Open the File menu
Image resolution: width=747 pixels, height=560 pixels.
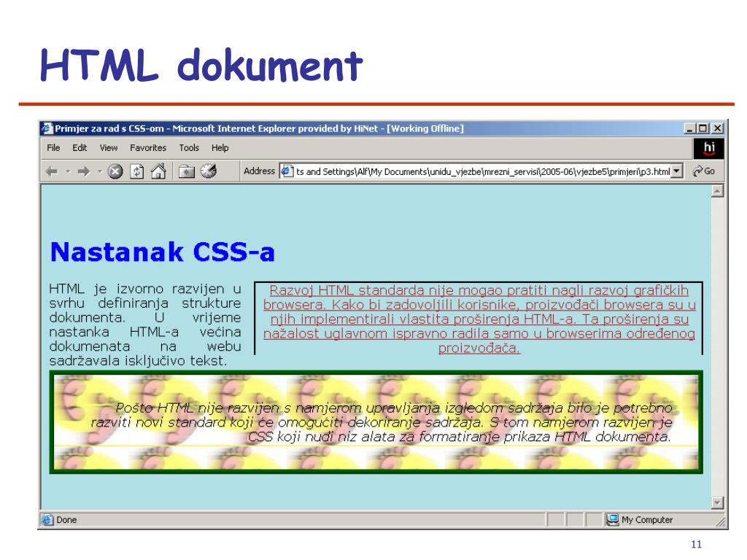click(53, 148)
